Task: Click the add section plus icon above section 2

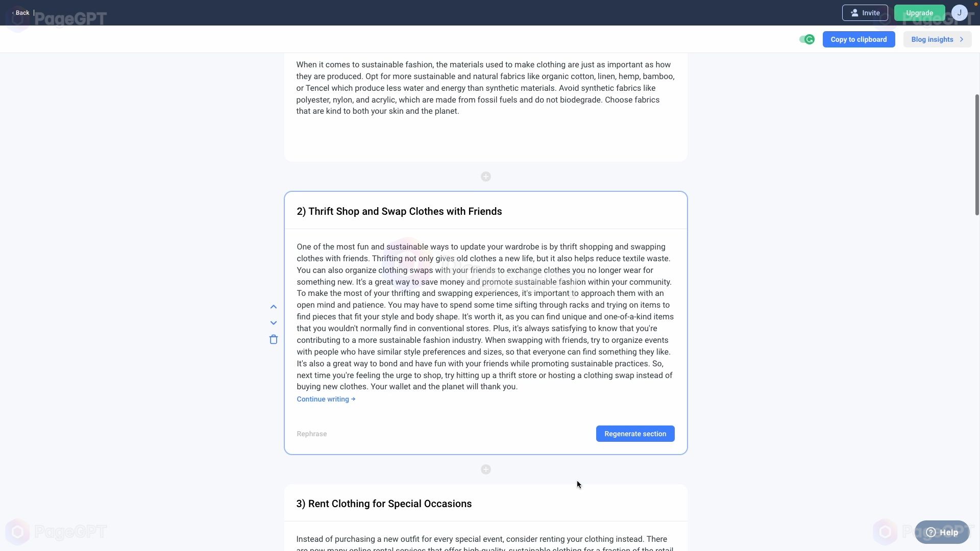Action: pos(485,176)
